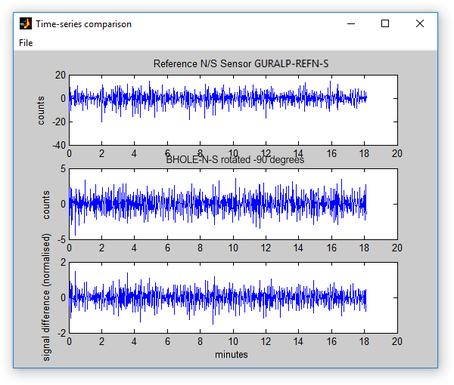Click the window title text Time-series comparison

point(84,24)
